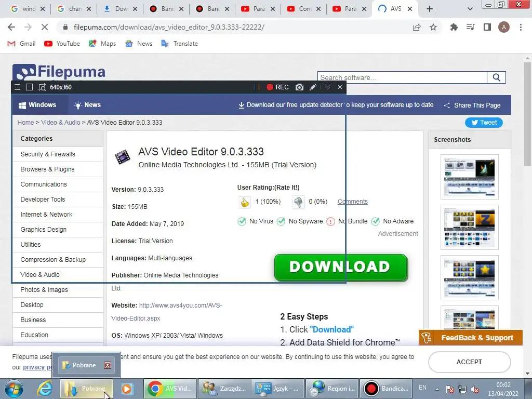532x399 pixels.
Task: Open the Developer Tools category
Action: pyautogui.click(x=58, y=199)
